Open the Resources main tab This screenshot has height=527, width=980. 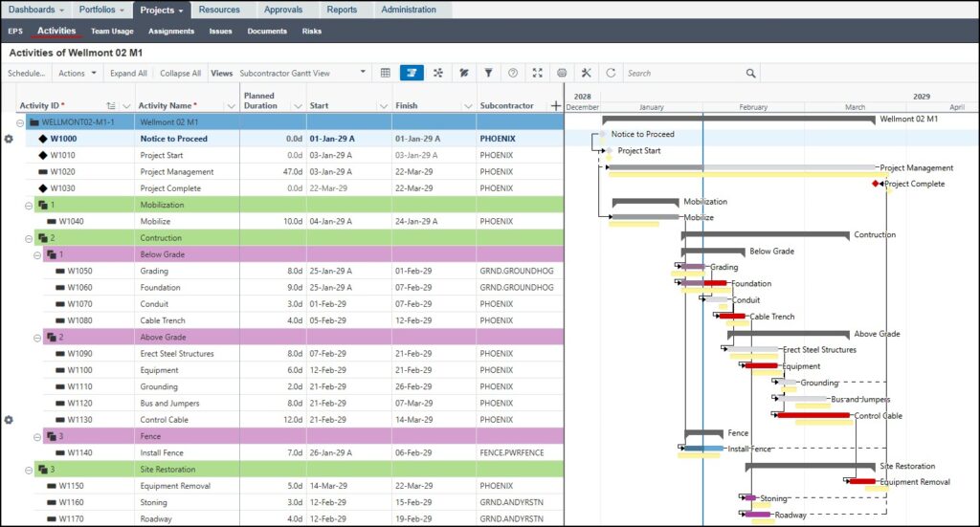pos(219,10)
